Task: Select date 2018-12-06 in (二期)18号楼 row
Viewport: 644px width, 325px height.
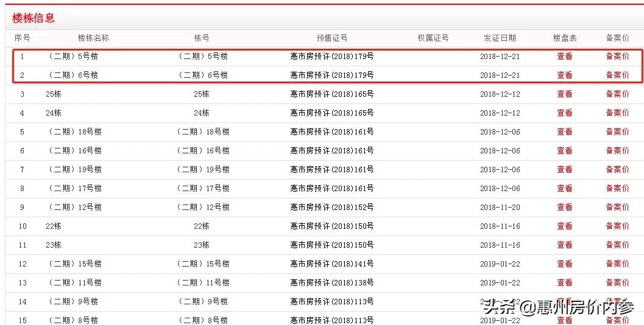Action: pos(500,131)
